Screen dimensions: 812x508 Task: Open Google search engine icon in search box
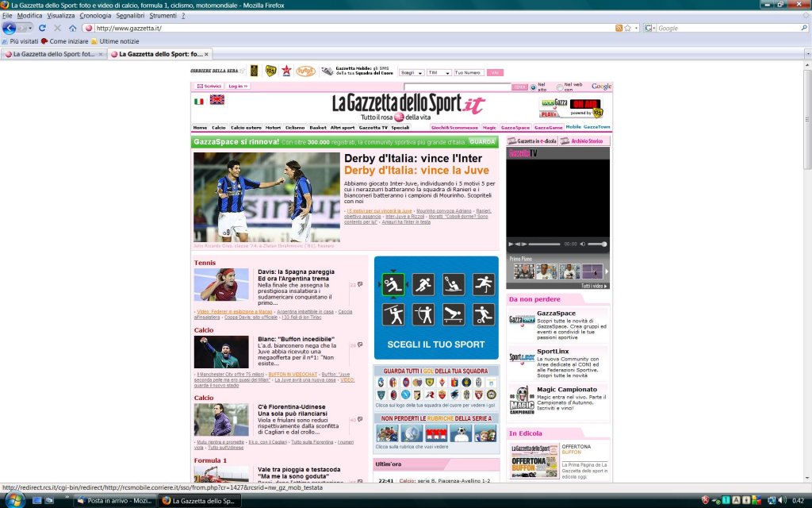pyautogui.click(x=647, y=28)
